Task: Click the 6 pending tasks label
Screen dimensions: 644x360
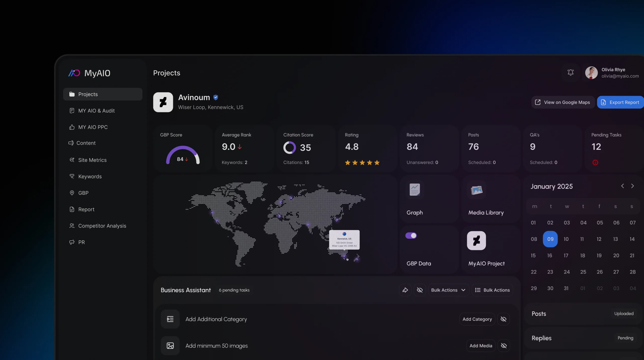Action: coord(234,290)
